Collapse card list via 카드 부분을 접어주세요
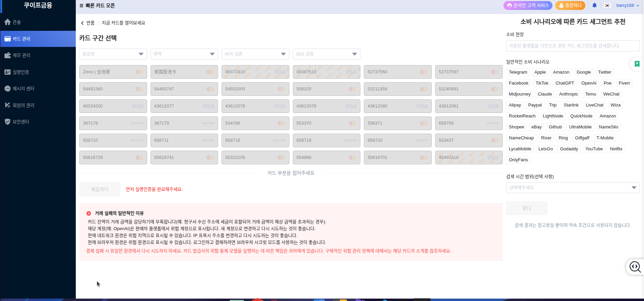 tap(291, 173)
